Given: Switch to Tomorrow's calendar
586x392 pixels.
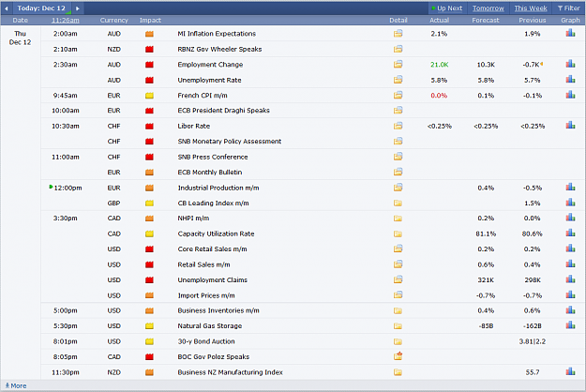Looking at the screenshot, I should tap(488, 8).
